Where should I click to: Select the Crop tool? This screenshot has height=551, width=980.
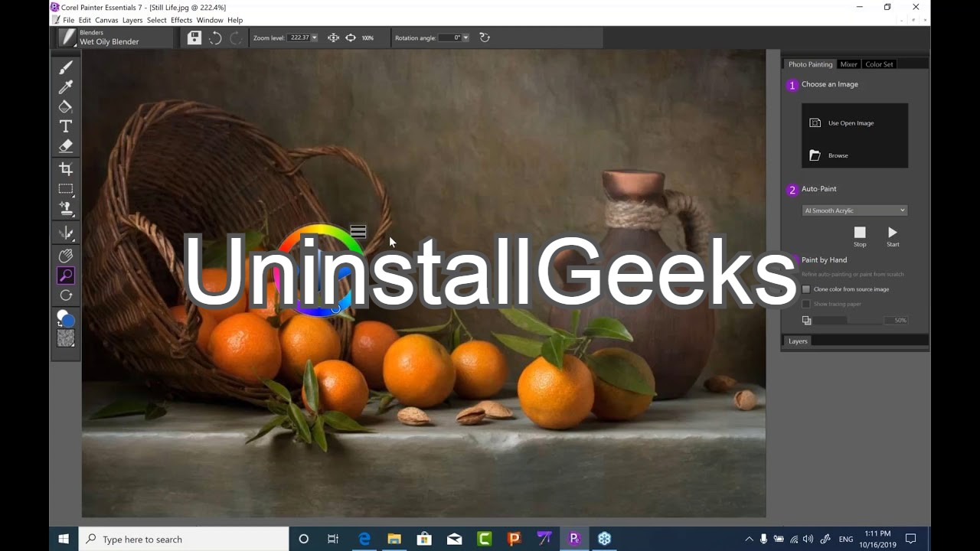[66, 169]
